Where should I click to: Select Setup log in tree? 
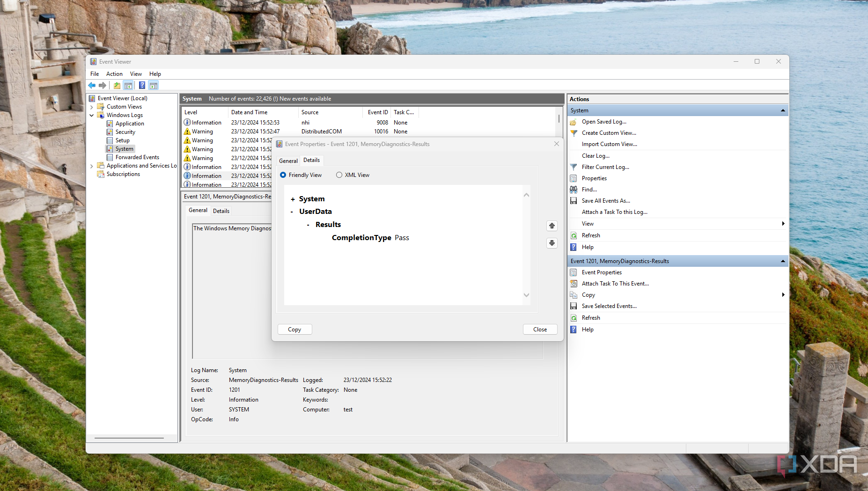pyautogui.click(x=122, y=140)
